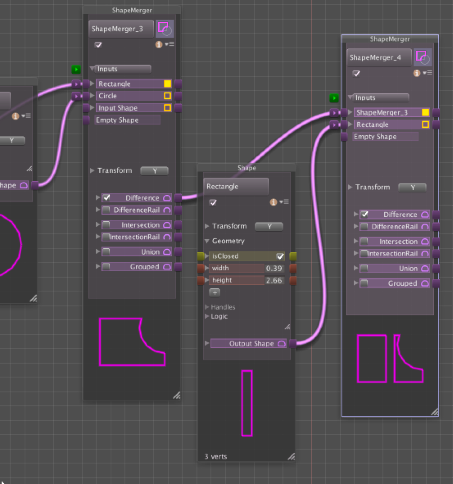Click the ShapeMerger_4 node type icon

click(x=423, y=57)
